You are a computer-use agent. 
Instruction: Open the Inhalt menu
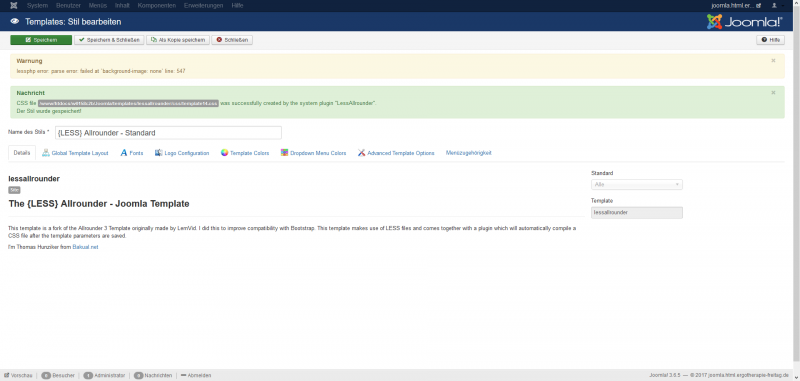pyautogui.click(x=122, y=6)
